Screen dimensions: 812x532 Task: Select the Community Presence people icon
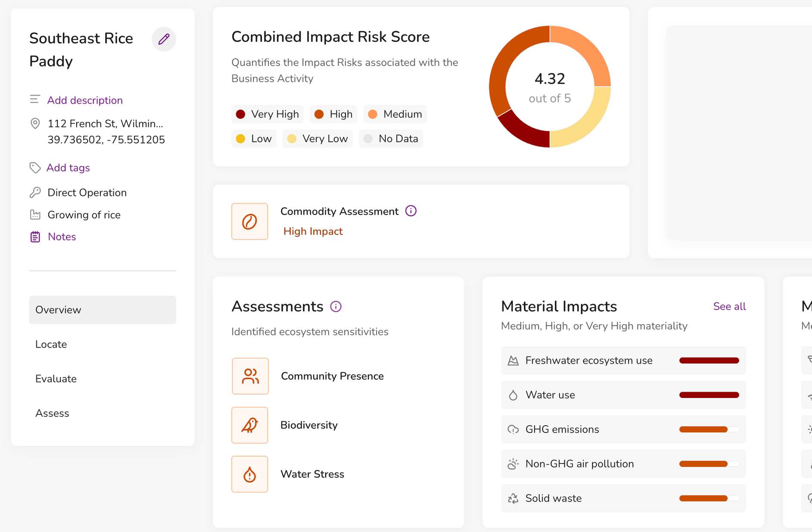250,376
